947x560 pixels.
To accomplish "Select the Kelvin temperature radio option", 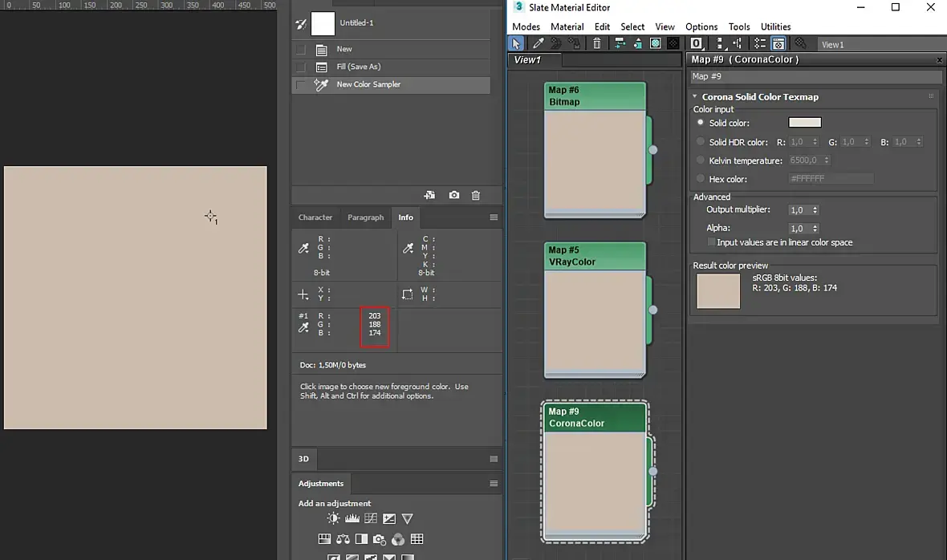I will point(701,160).
